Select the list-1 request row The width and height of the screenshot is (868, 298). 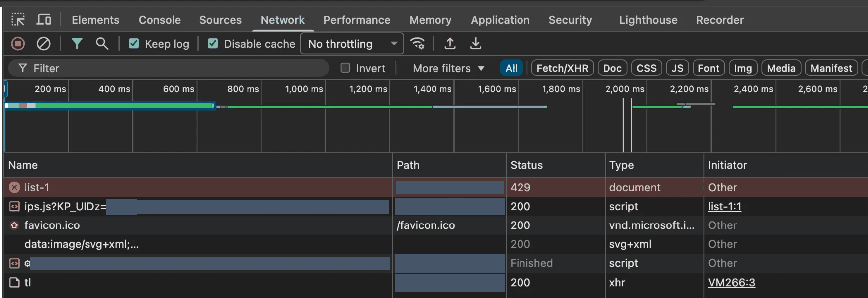pos(436,187)
